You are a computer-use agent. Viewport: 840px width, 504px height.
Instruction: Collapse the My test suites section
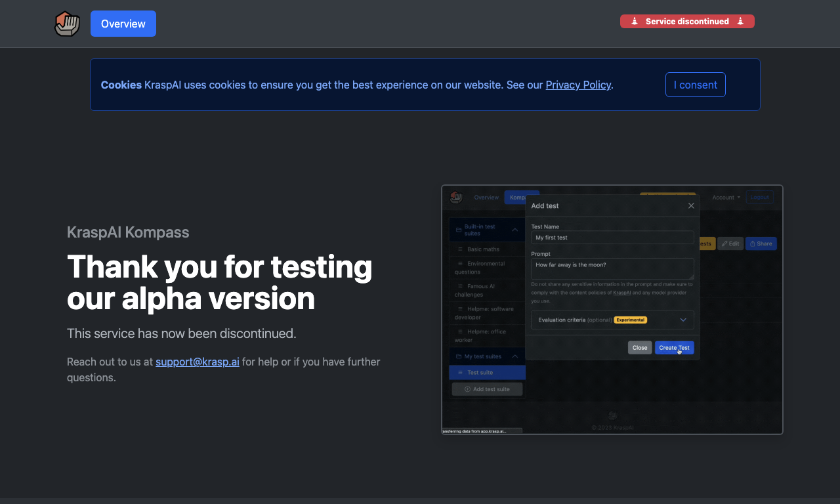click(x=515, y=356)
